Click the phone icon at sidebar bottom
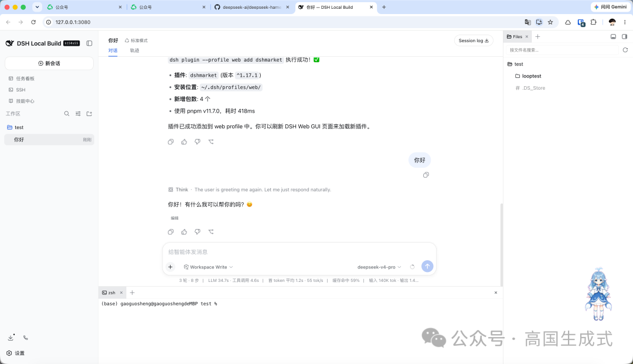This screenshot has width=633, height=364. pos(25,338)
